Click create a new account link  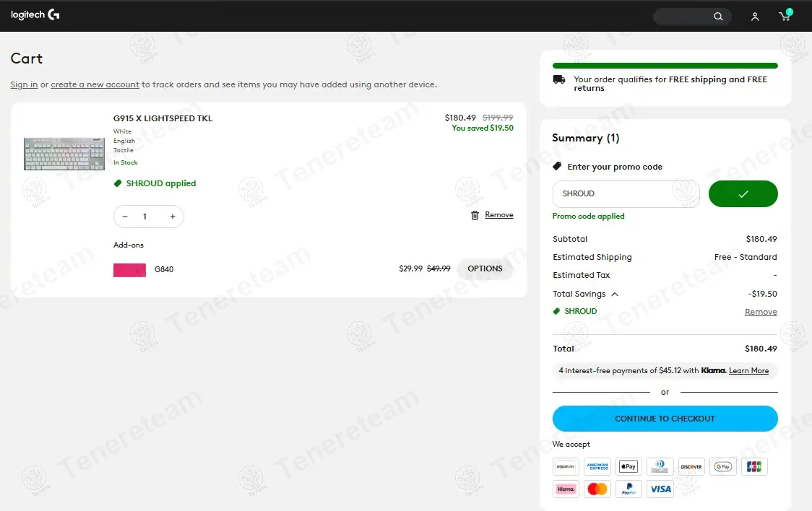click(x=95, y=84)
